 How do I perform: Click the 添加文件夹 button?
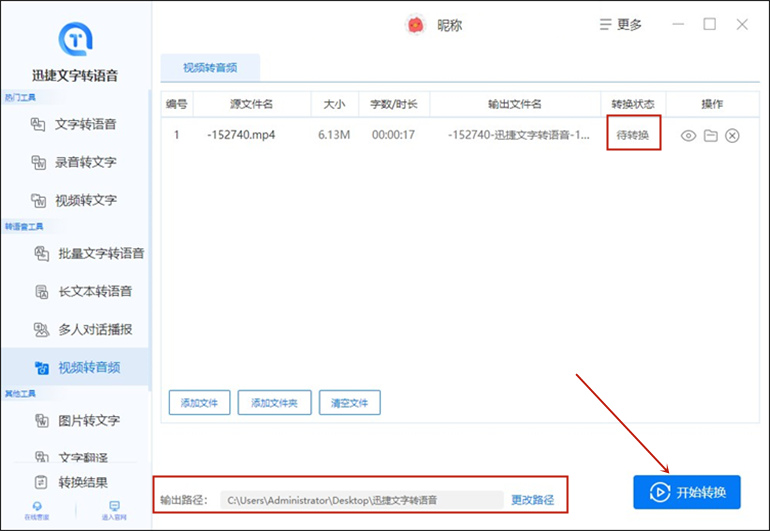point(275,403)
